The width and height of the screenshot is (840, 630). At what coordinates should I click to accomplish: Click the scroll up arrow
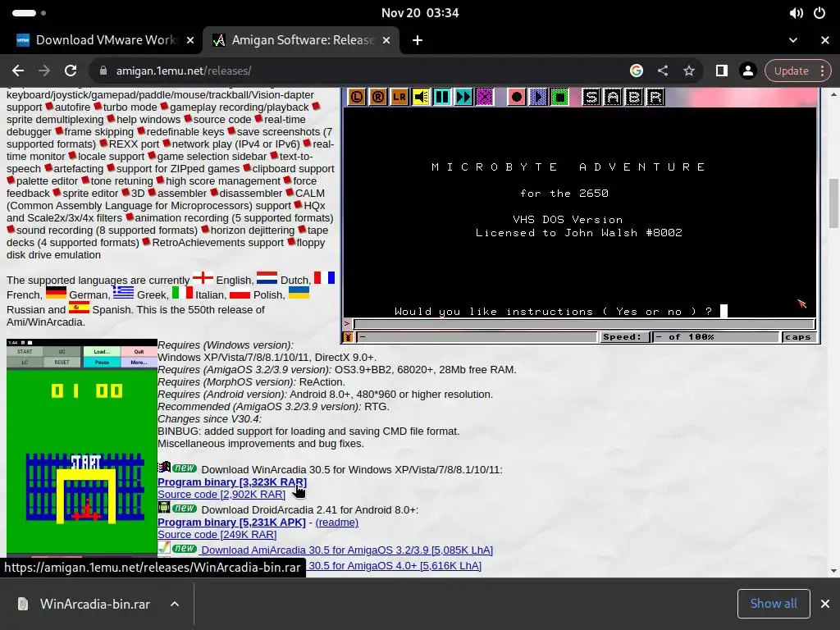tap(833, 94)
